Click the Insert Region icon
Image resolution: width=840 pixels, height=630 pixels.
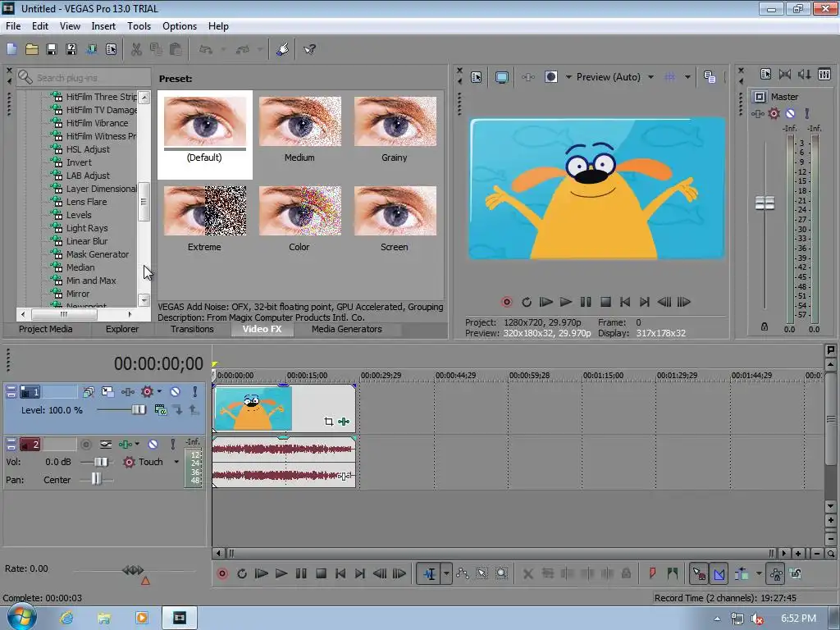673,573
